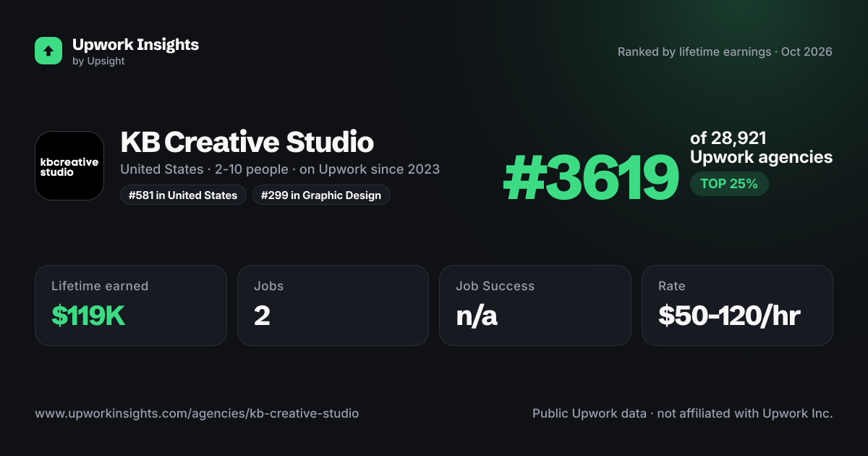Click the Job Success label
The width and height of the screenshot is (868, 456).
pyautogui.click(x=495, y=286)
